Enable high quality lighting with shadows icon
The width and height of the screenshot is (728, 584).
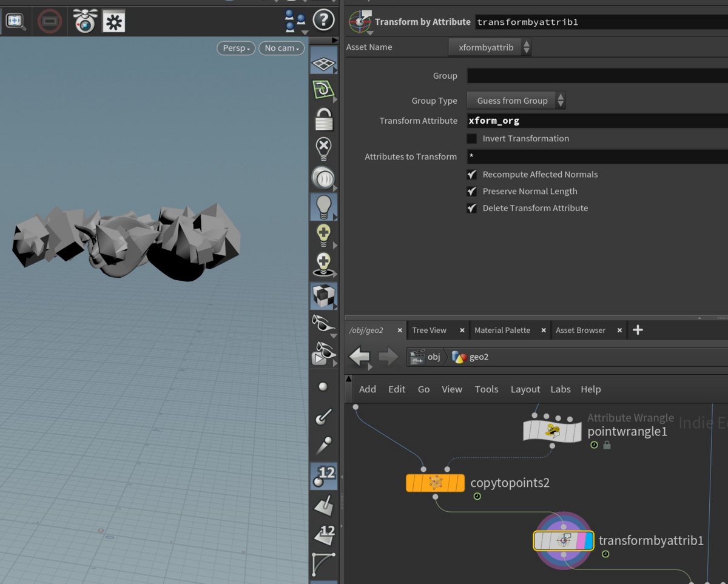323,264
